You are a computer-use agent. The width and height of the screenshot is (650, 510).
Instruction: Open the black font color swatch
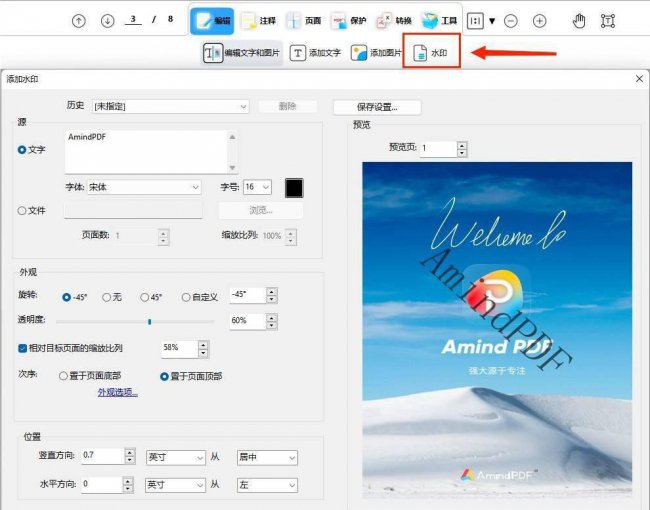(x=294, y=188)
